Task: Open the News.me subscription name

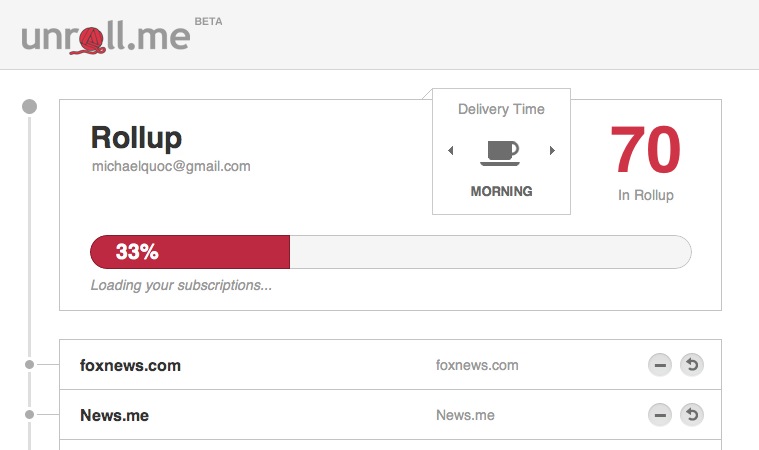Action: click(115, 415)
